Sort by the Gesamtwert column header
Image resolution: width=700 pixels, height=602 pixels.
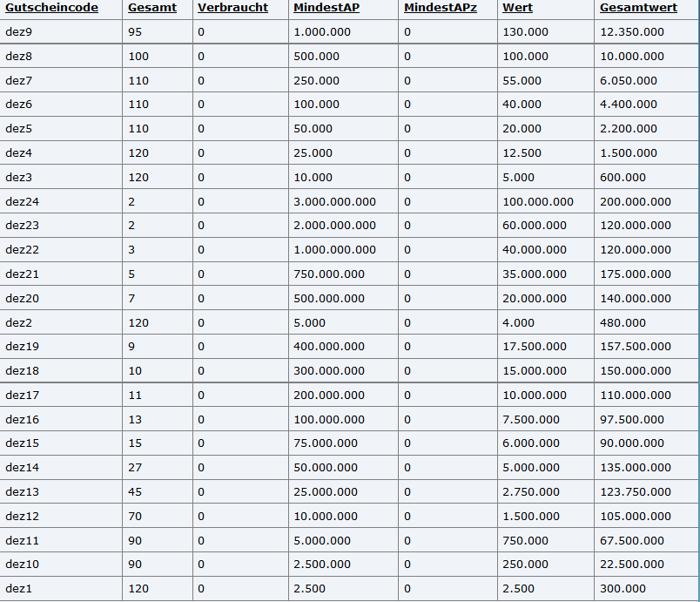[x=638, y=8]
